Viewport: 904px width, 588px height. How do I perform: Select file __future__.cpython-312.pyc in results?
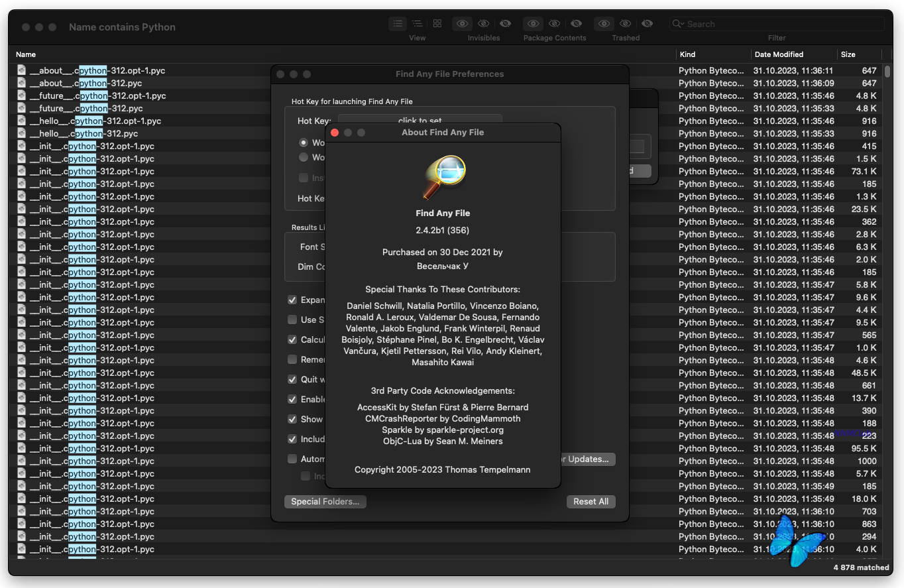[86, 108]
